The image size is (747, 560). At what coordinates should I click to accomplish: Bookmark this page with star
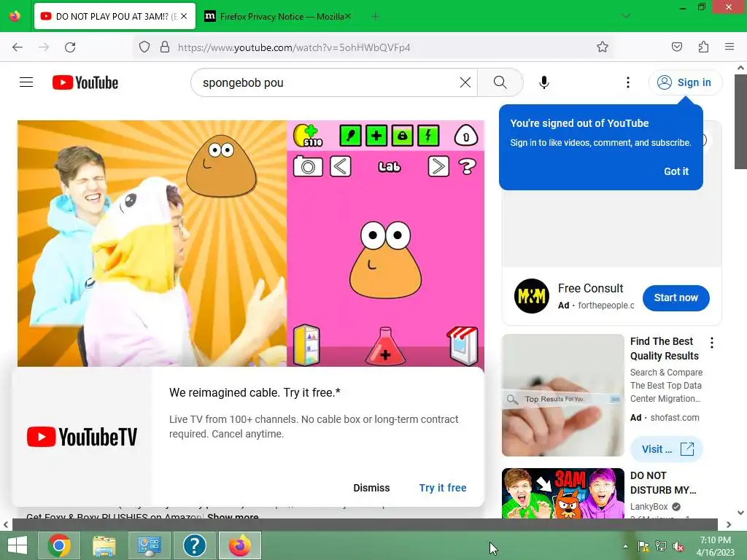pos(602,47)
